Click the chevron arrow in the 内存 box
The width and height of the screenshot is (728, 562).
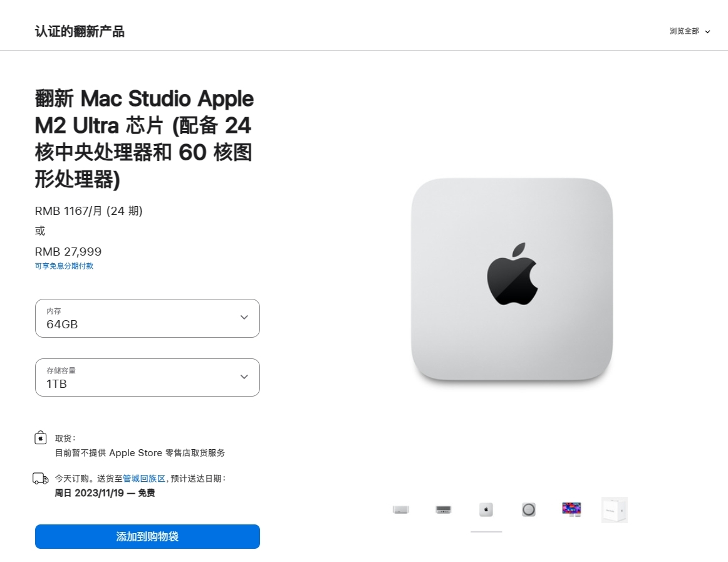(244, 318)
